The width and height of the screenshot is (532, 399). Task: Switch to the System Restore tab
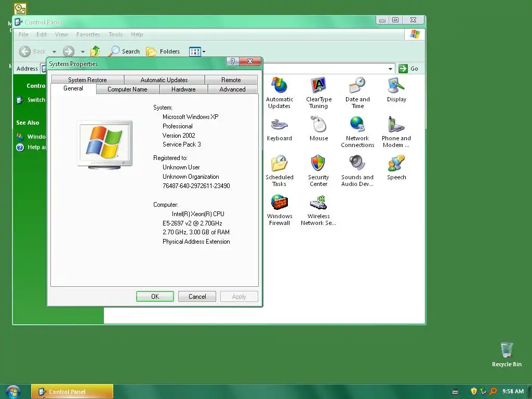(x=87, y=79)
